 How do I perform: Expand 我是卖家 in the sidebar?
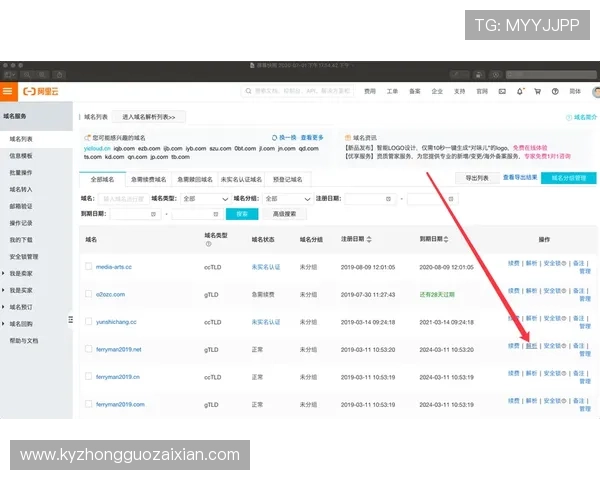[3, 273]
